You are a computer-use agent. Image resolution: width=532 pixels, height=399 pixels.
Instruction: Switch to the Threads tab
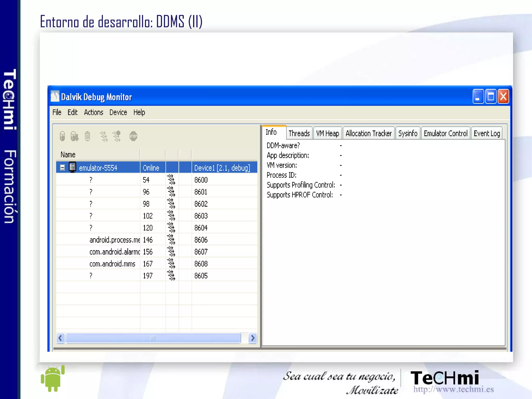299,133
